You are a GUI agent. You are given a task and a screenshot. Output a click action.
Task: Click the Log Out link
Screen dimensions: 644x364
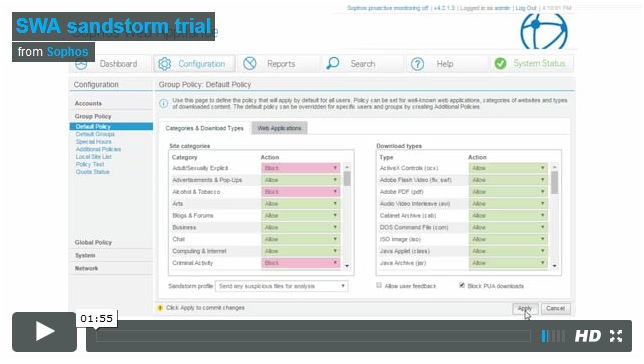coord(526,8)
